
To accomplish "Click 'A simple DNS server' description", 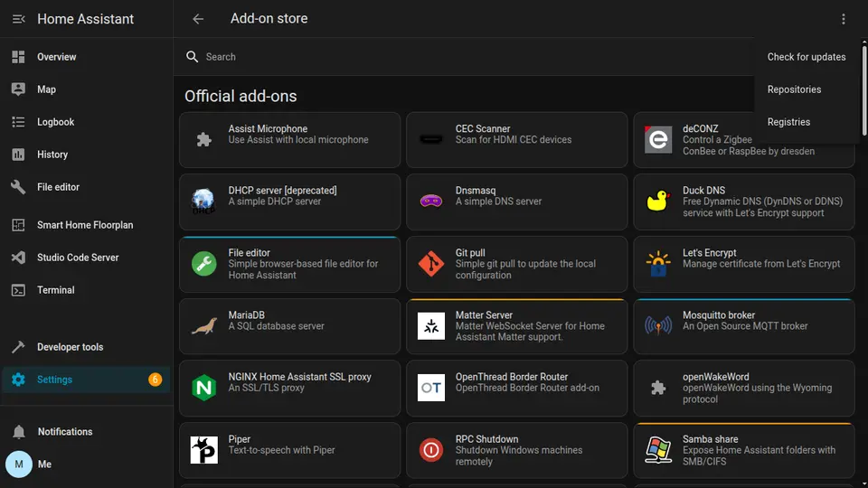I will (x=498, y=202).
